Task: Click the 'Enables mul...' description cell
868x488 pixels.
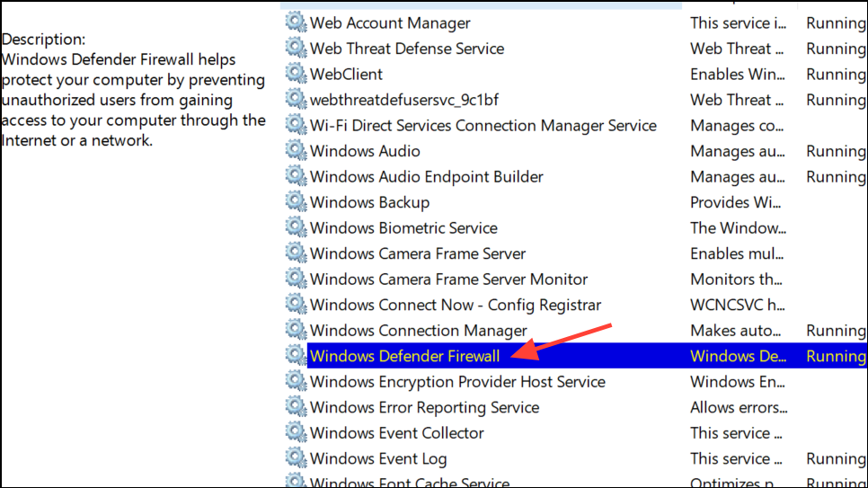Action: point(737,253)
